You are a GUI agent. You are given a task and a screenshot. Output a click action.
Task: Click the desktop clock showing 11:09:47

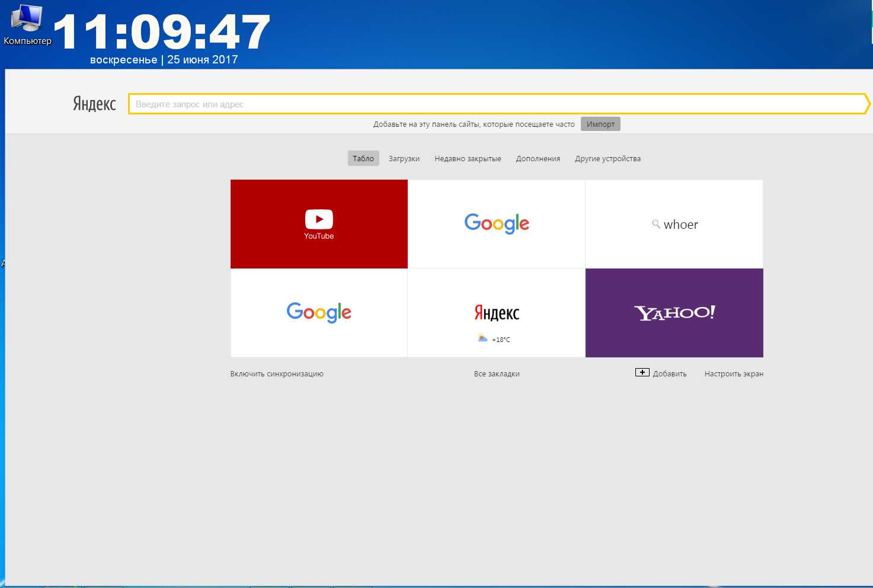pyautogui.click(x=162, y=32)
